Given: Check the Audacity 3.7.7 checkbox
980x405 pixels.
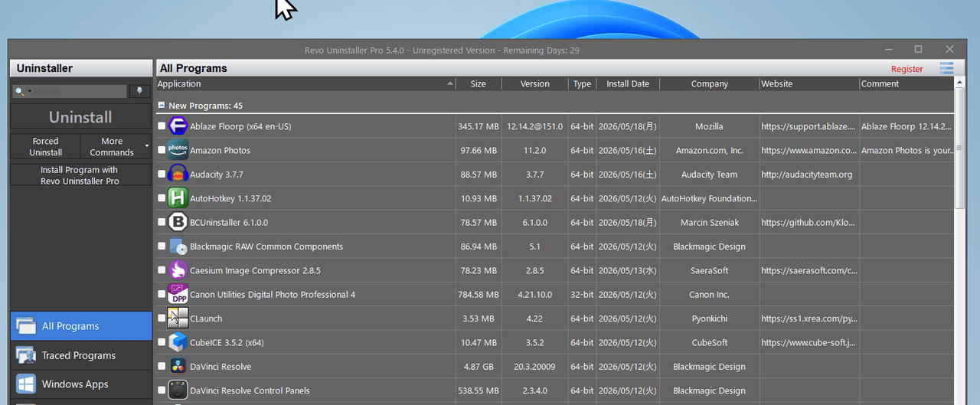Looking at the screenshot, I should coord(162,175).
